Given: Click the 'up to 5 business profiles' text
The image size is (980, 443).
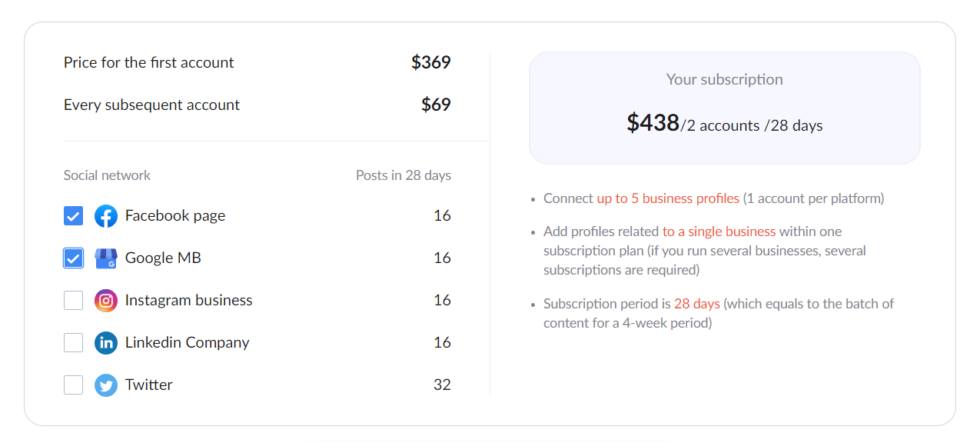Looking at the screenshot, I should coord(668,198).
